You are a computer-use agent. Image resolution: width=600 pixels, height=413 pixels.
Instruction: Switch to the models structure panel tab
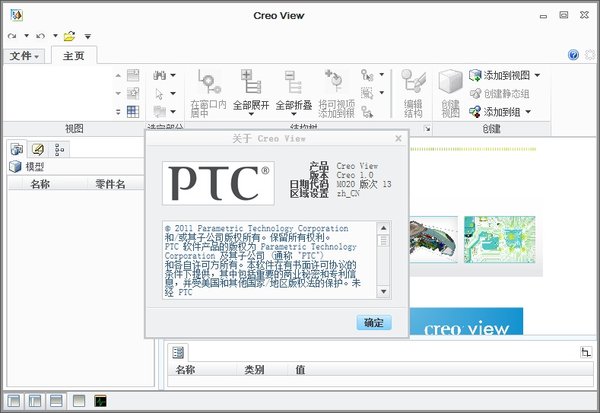16,149
